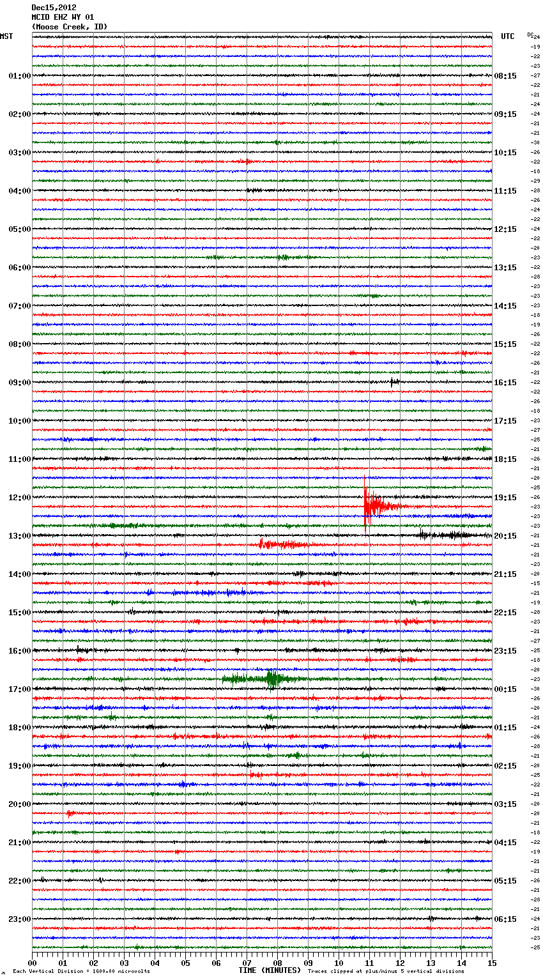Click the date header Dec15,2012
The width and height of the screenshot is (543, 980).
click(x=54, y=8)
